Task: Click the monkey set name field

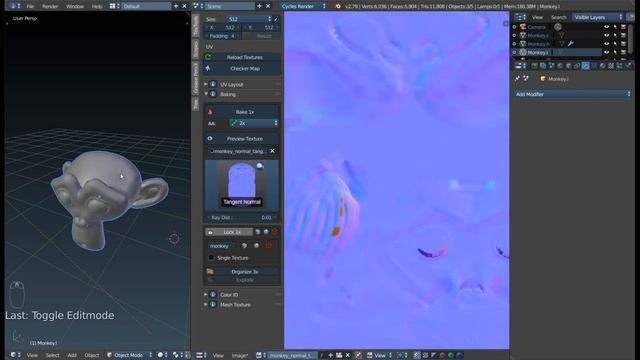Action: coord(221,246)
